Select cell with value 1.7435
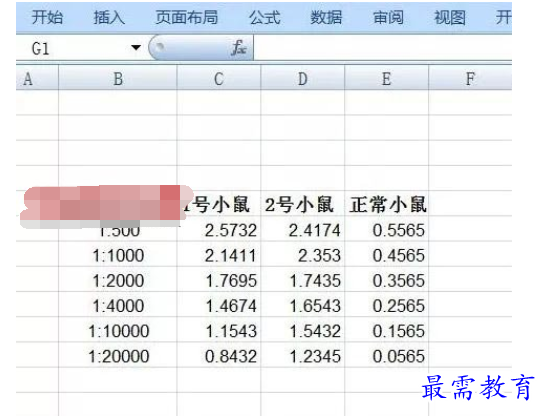543x419 pixels. [x=303, y=279]
